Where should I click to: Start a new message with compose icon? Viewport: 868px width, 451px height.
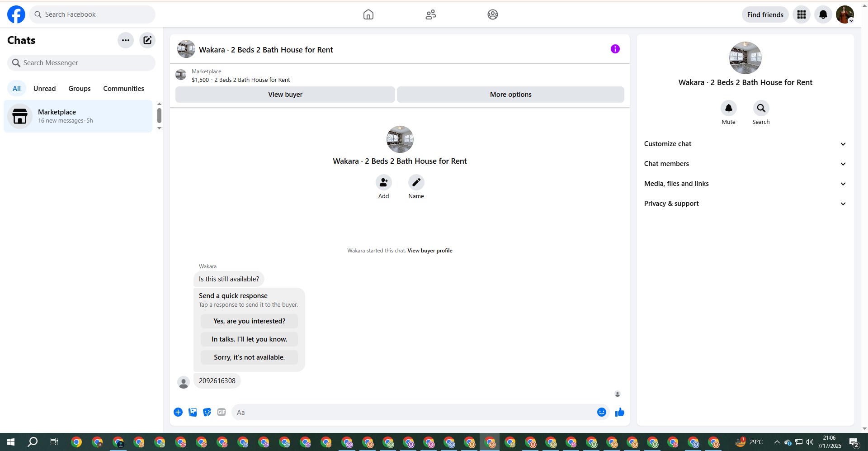point(147,40)
